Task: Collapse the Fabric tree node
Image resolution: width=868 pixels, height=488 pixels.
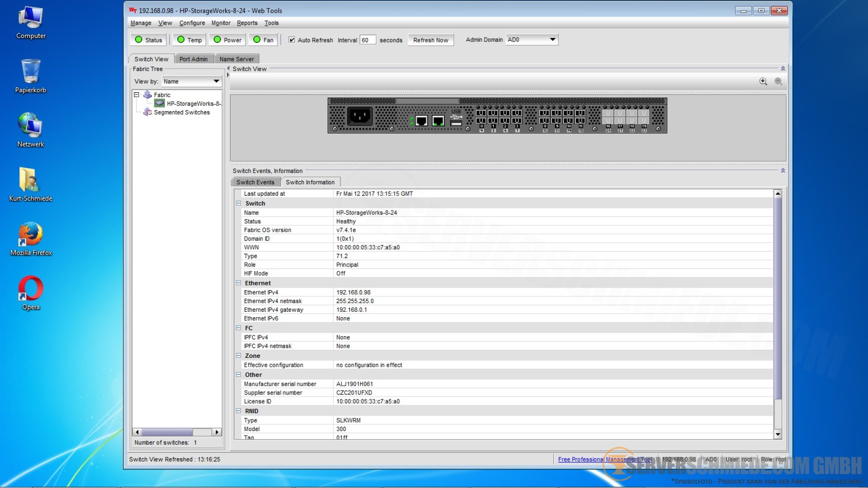Action: (137, 95)
